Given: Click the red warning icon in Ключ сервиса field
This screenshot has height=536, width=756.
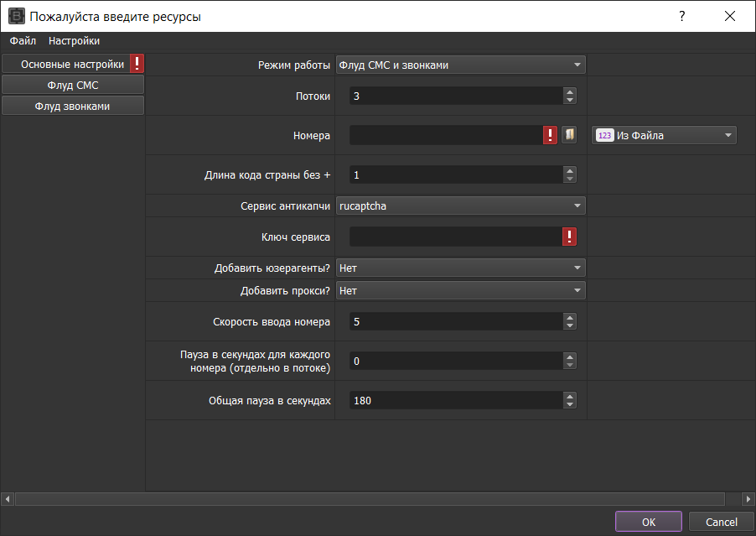Looking at the screenshot, I should [x=570, y=237].
